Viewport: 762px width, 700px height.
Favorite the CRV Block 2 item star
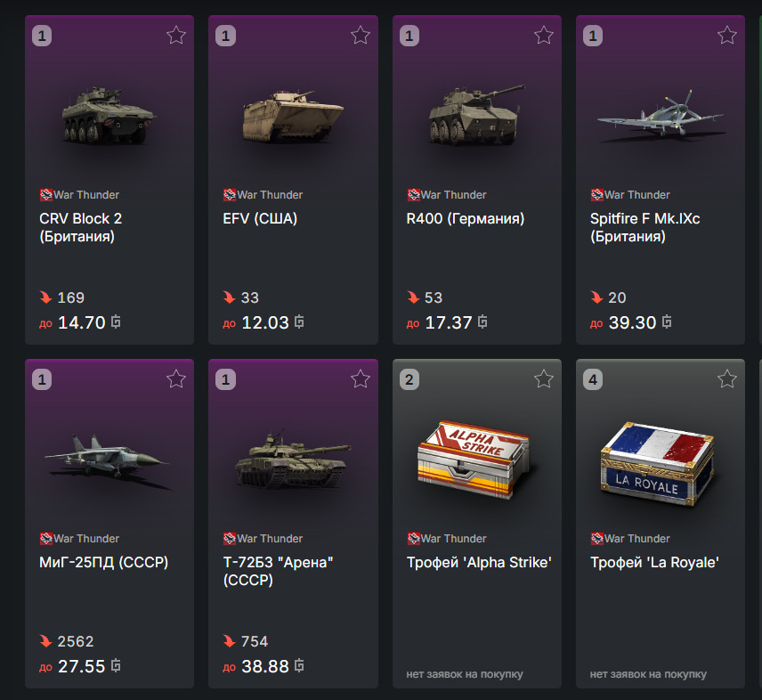(x=176, y=36)
